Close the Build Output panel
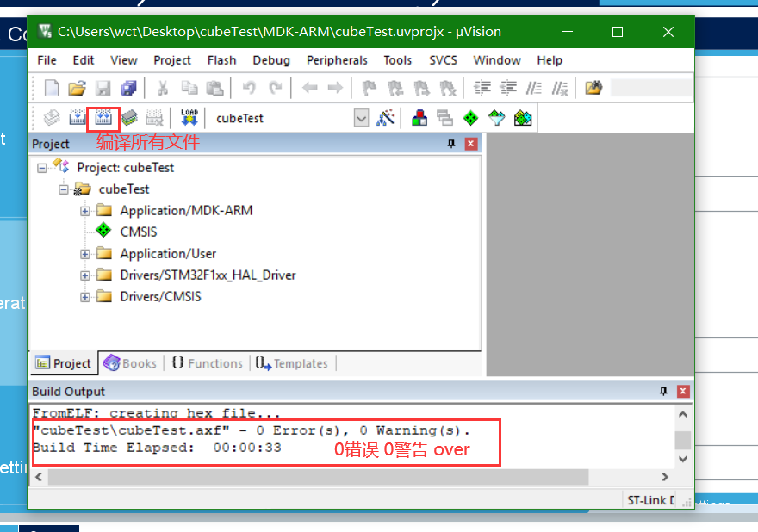This screenshot has height=532, width=758. pyautogui.click(x=683, y=392)
